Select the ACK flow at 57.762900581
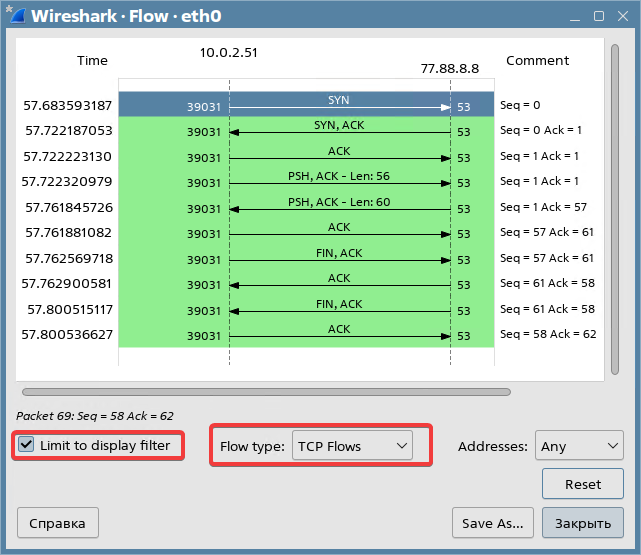The height and width of the screenshot is (555, 641). point(339,285)
